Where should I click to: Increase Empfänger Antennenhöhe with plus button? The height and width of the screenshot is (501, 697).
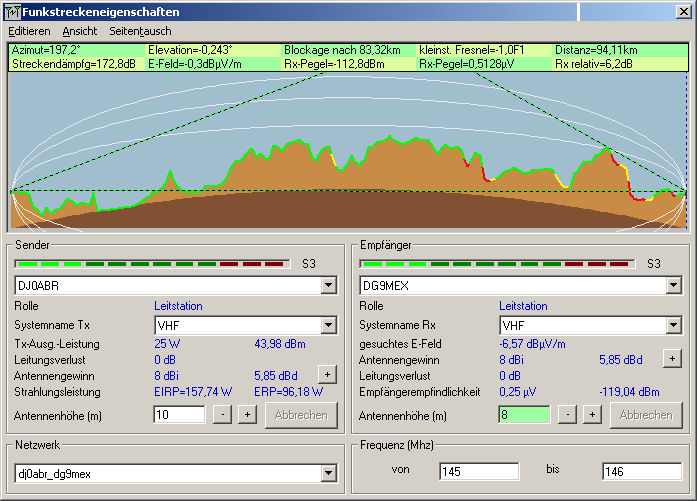(x=593, y=415)
